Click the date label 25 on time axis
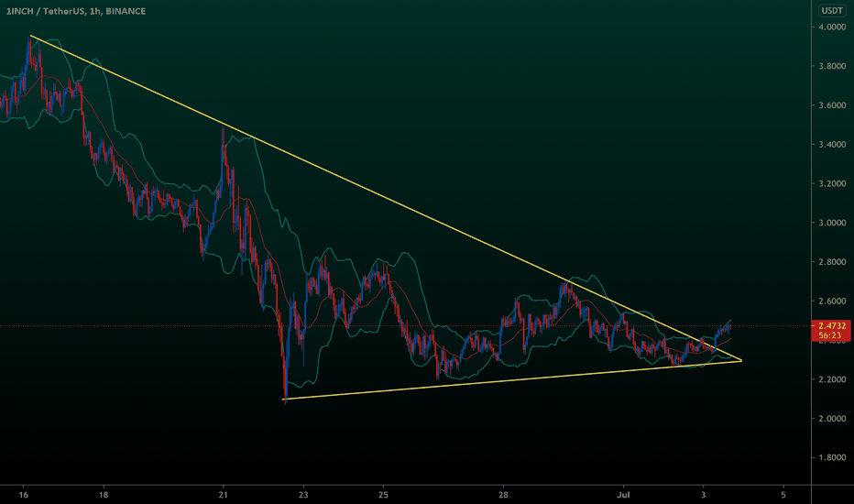The image size is (854, 504). click(x=383, y=495)
